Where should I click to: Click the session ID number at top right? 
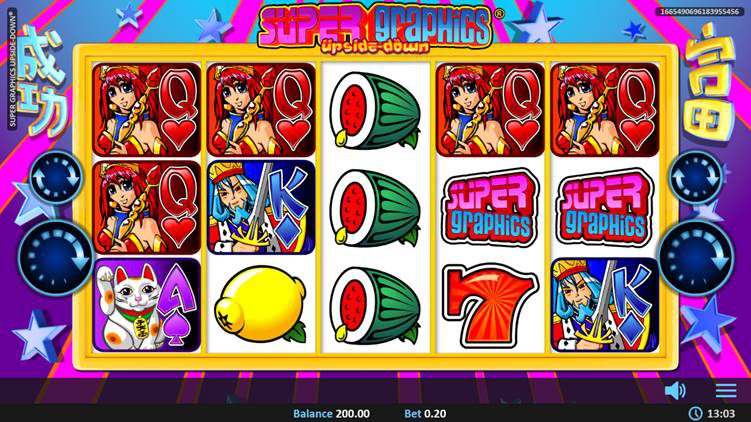click(x=699, y=11)
